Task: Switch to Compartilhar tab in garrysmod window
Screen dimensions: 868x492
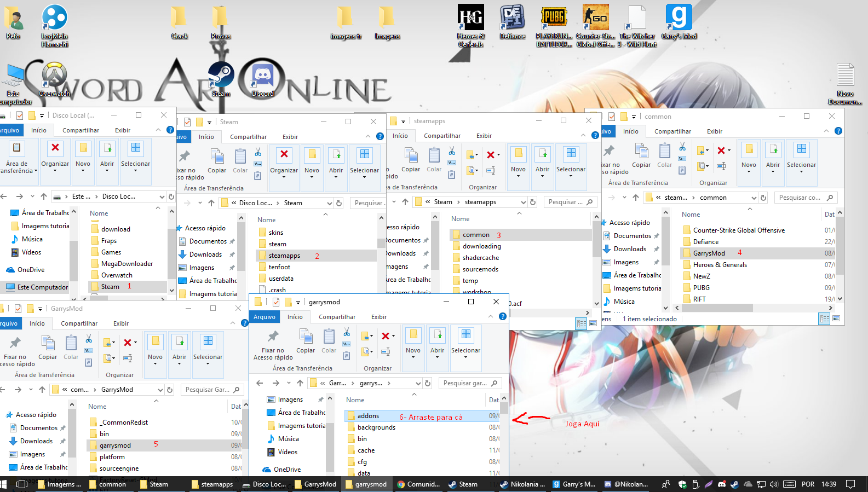Action: (x=337, y=317)
